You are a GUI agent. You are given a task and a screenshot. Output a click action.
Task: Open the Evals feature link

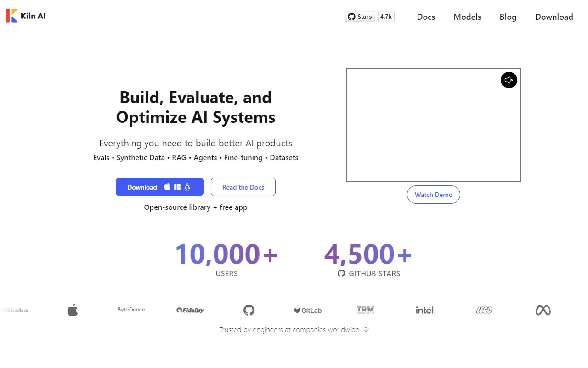[101, 158]
